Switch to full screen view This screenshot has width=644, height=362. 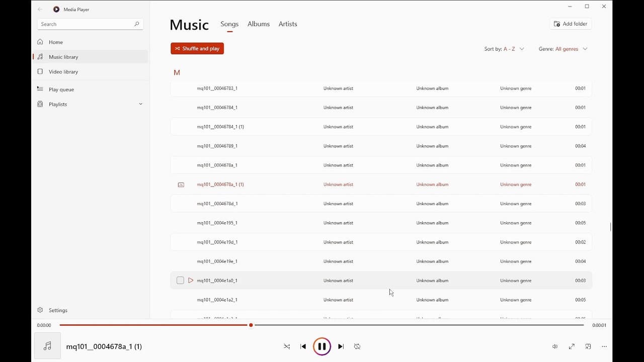pyautogui.click(x=572, y=346)
